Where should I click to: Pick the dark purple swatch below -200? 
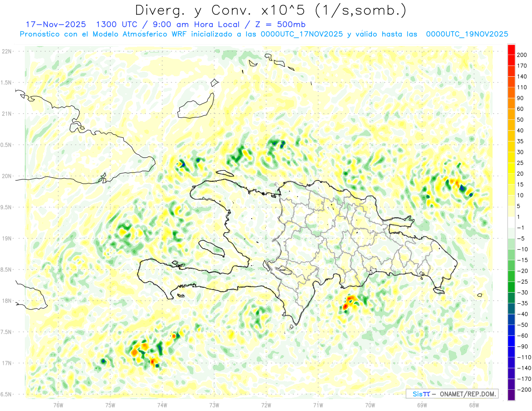pos(511,395)
